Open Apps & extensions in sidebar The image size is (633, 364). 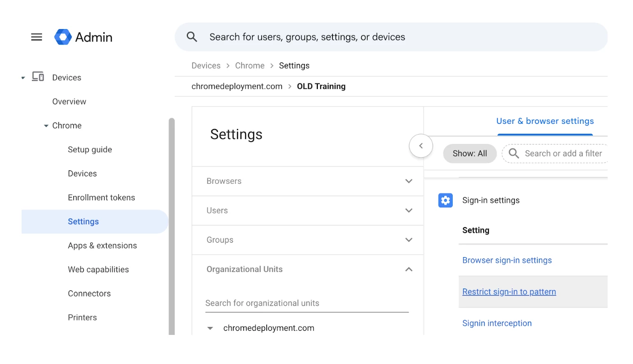[x=102, y=245]
